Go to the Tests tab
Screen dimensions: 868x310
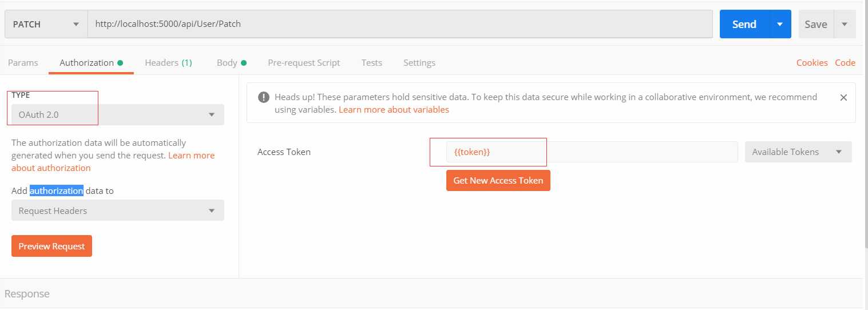[372, 63]
